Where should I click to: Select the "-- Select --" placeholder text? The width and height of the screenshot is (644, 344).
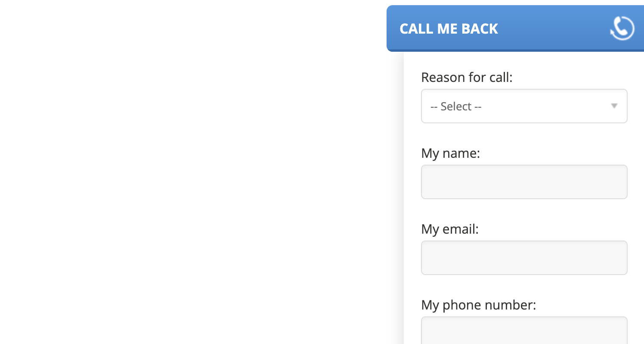coord(456,106)
